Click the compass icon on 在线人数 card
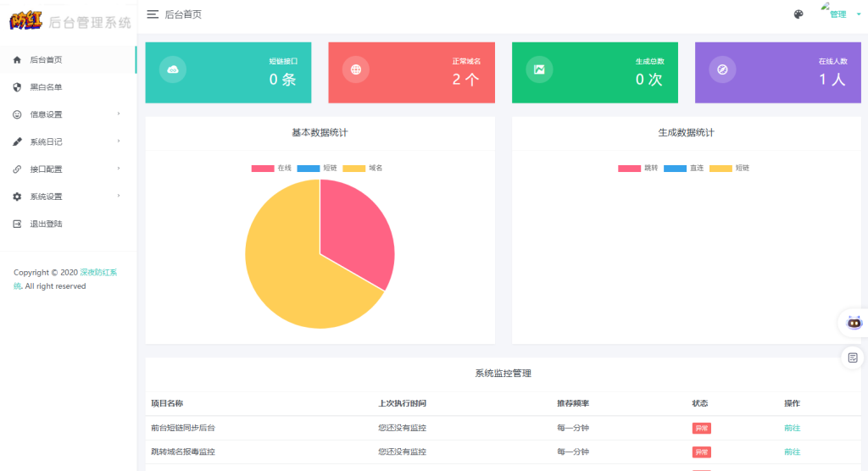The height and width of the screenshot is (471, 868). (x=722, y=69)
